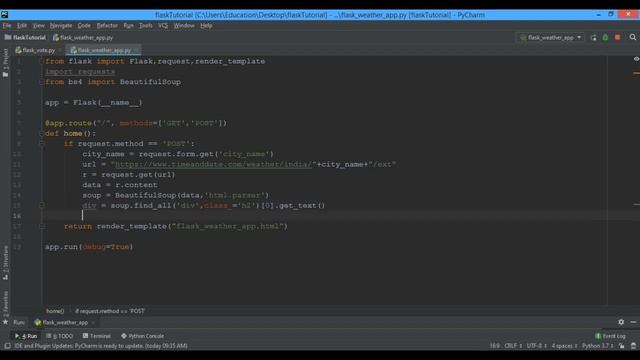640x360 pixels.
Task: Click the UTF-8 encoding selector
Action: tap(536, 346)
